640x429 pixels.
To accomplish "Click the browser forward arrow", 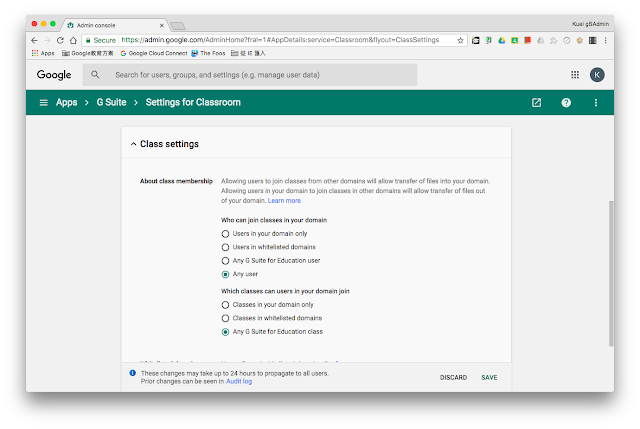I will 47,40.
